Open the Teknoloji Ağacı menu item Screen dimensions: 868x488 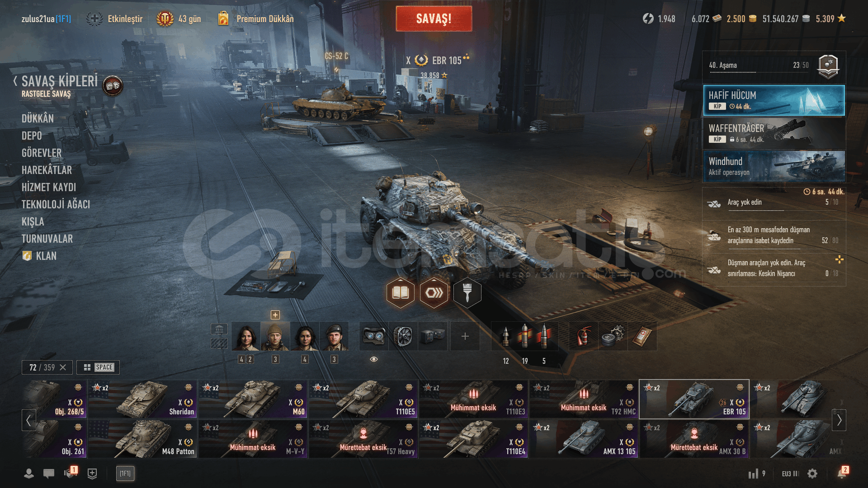(56, 204)
